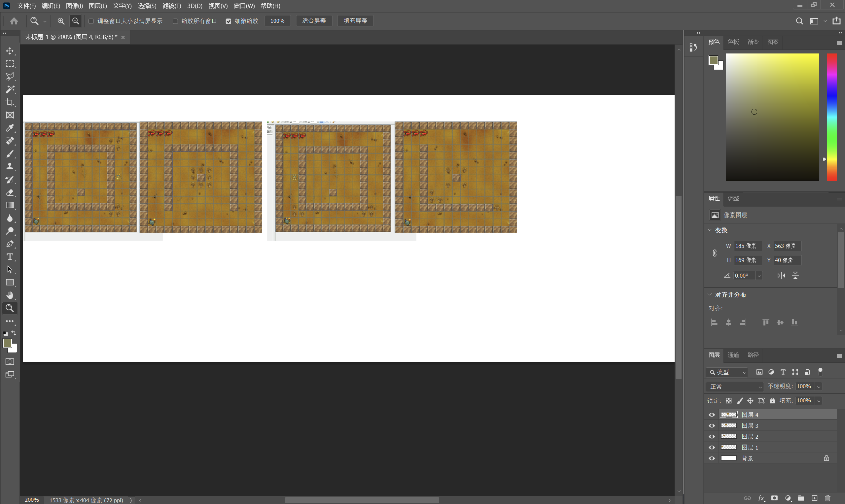Select the Pen tool

coord(10,244)
